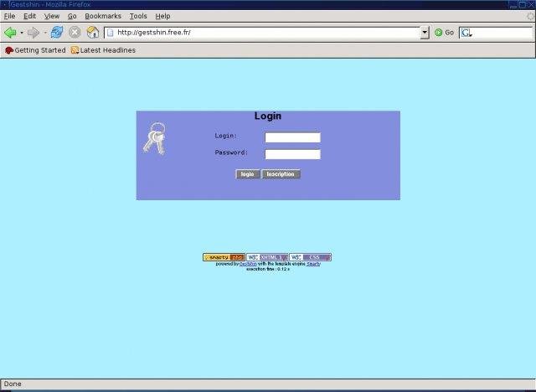Click the grey forward arrow button
This screenshot has height=392, width=536.
pyautogui.click(x=33, y=33)
